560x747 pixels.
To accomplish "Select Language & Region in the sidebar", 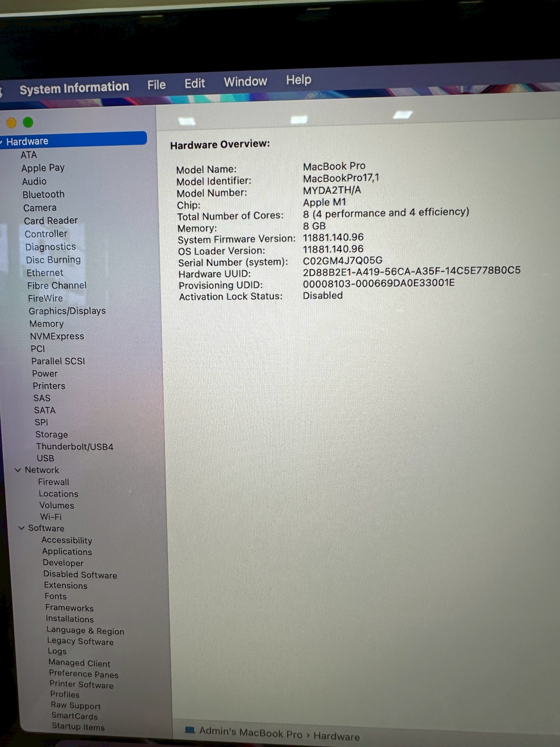I will [85, 631].
